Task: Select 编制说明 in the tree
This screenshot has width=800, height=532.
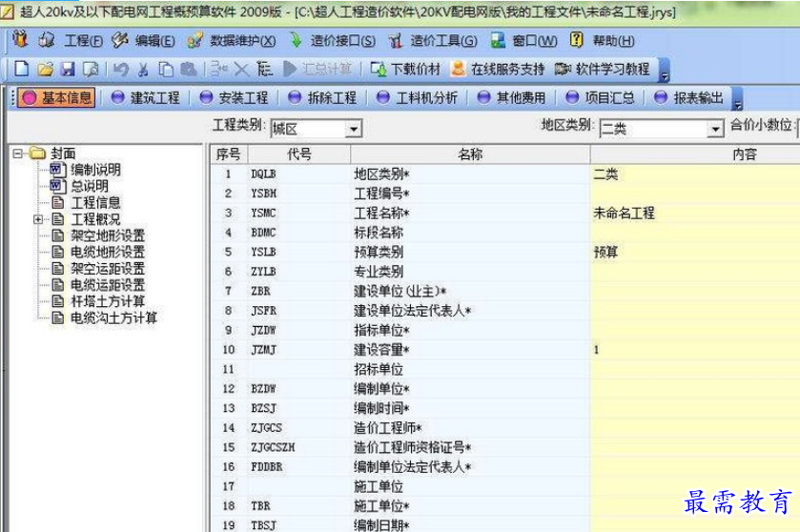Action: coord(95,170)
